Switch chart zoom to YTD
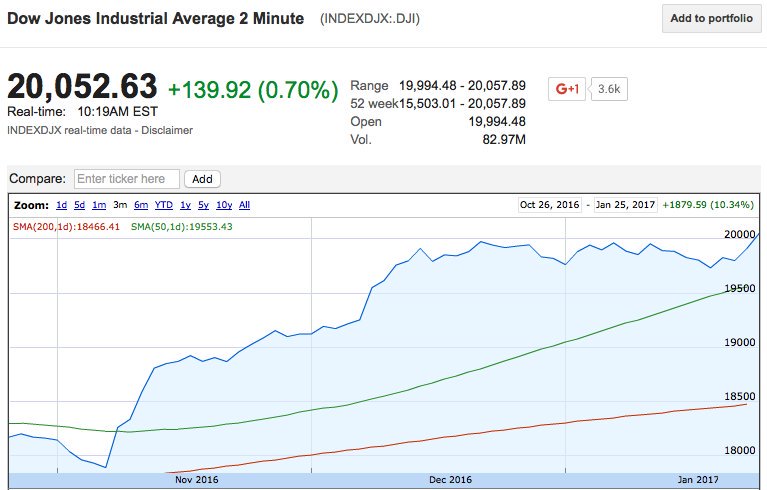Screen dimensions: 767x490 point(164,205)
